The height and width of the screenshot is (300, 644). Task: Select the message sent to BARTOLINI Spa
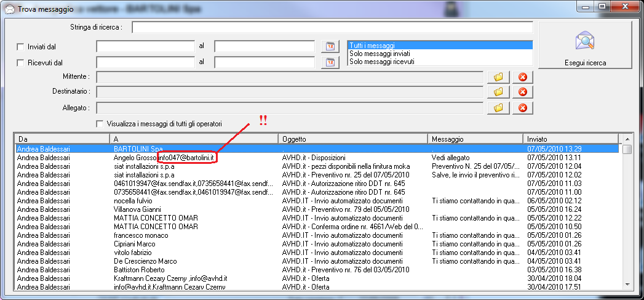click(317, 148)
